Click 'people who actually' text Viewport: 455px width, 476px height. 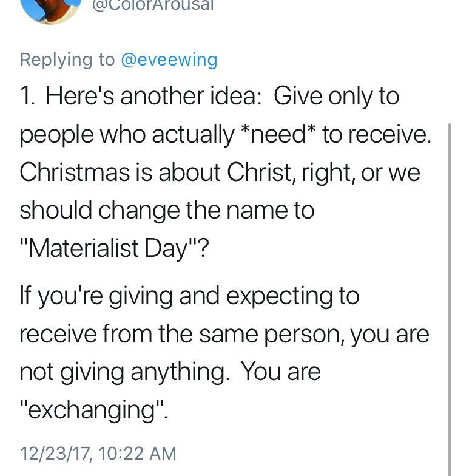127,135
